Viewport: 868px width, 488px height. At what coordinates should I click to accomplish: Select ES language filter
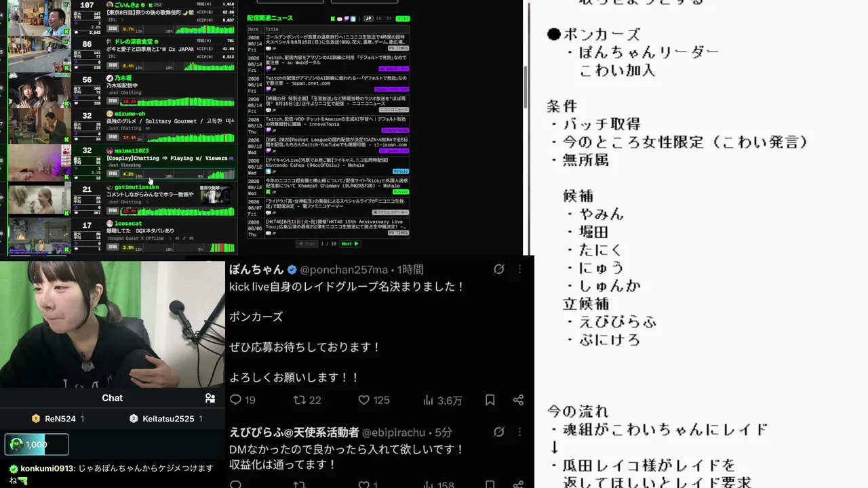[388, 18]
